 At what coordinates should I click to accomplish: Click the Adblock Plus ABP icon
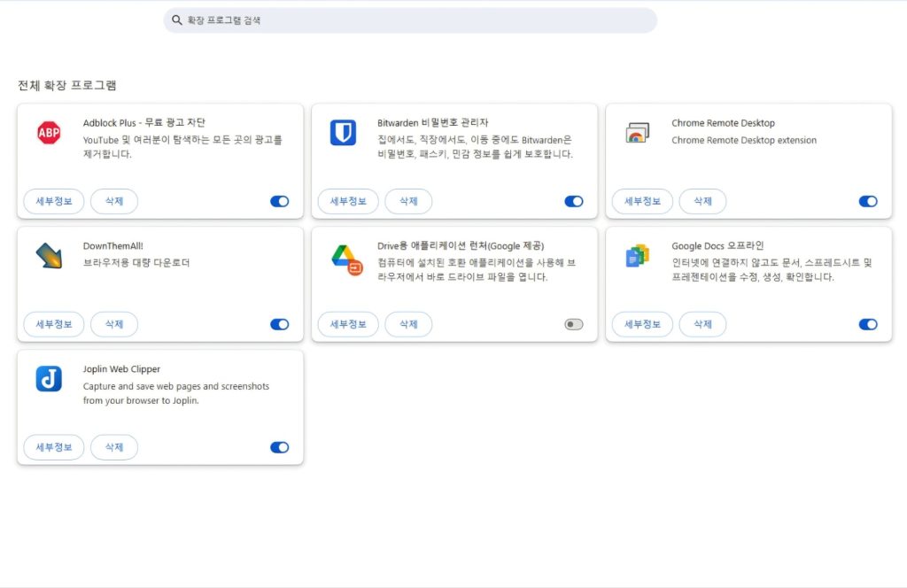49,133
